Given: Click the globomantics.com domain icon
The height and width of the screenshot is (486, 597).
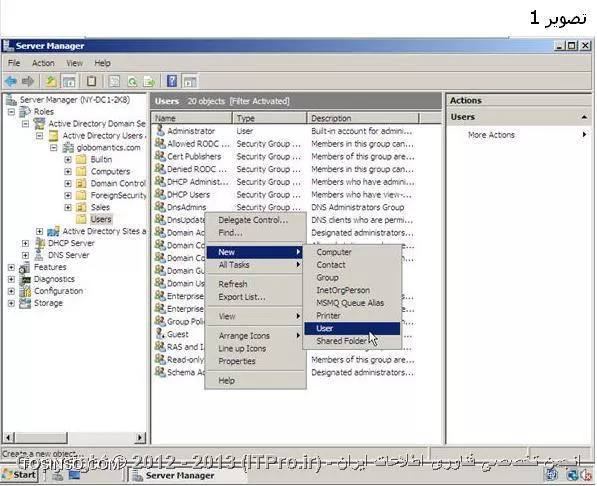Looking at the screenshot, I should 68,147.
